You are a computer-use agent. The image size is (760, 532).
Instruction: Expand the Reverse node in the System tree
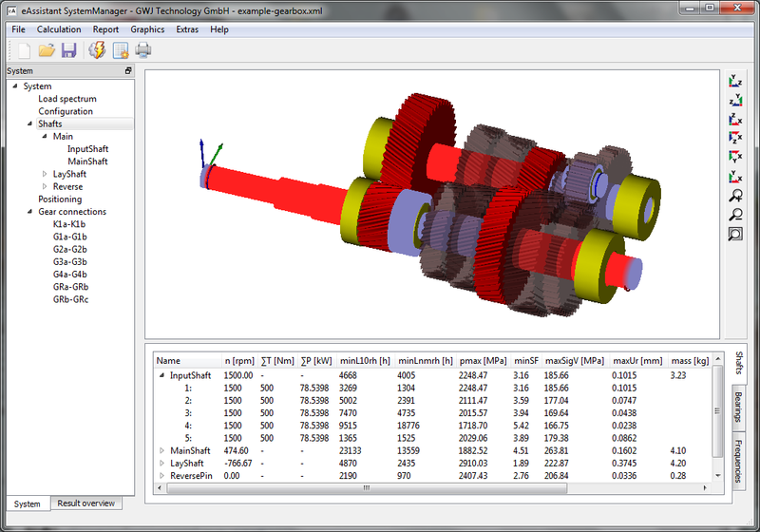click(45, 187)
